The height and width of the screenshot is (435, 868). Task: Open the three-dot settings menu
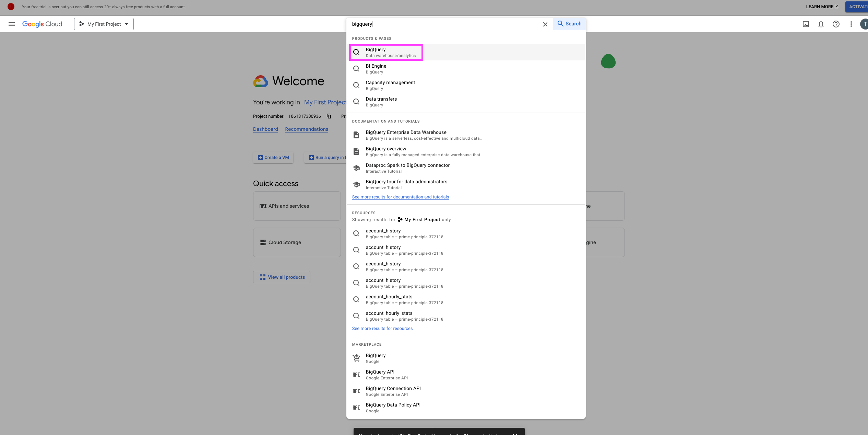851,24
